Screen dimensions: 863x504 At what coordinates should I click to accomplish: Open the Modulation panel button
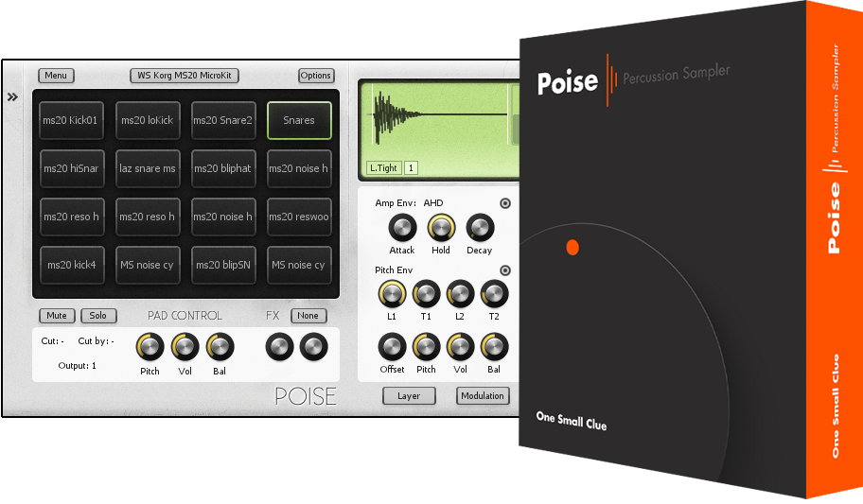[483, 396]
